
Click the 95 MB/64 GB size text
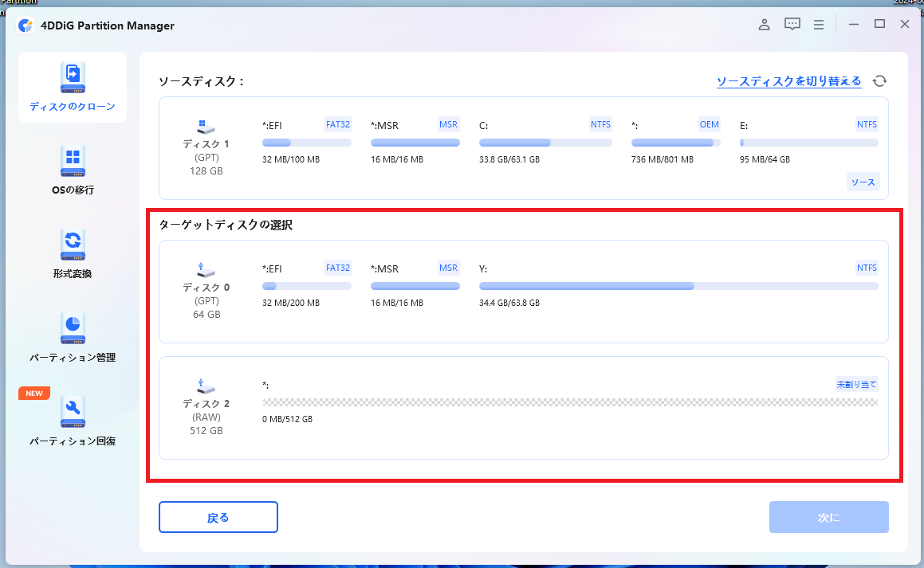point(765,159)
